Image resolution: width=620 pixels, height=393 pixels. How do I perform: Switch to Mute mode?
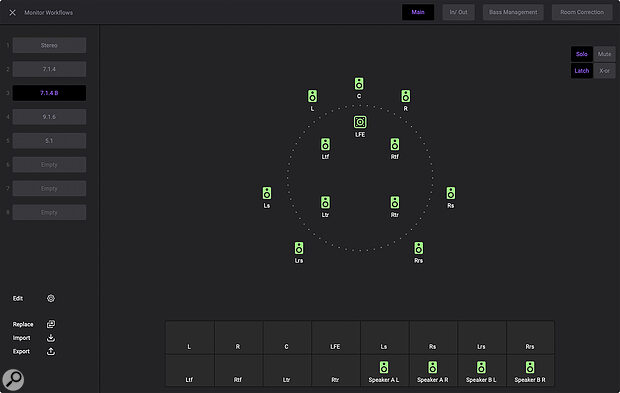click(604, 54)
